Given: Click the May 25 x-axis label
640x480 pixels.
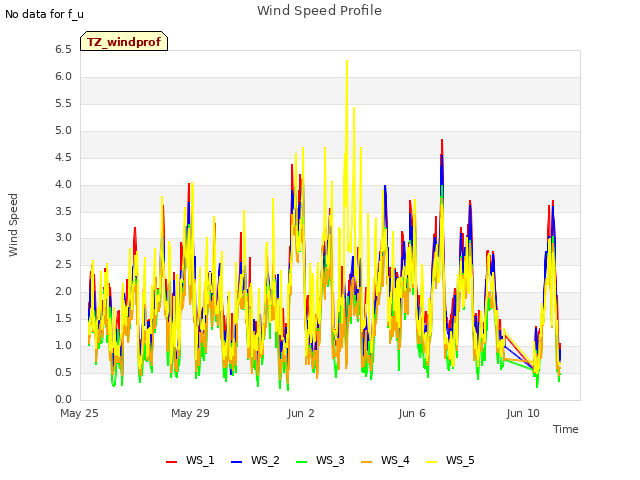Looking at the screenshot, I should (x=79, y=413).
